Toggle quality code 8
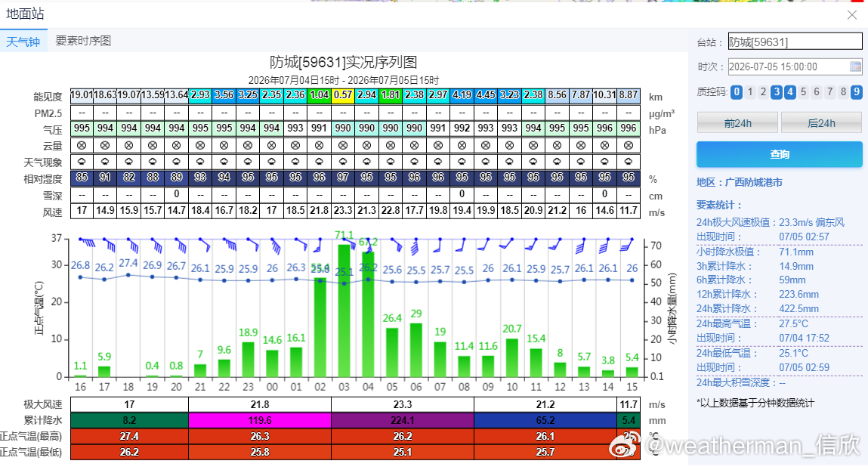This screenshot has height=467, width=868. (843, 92)
